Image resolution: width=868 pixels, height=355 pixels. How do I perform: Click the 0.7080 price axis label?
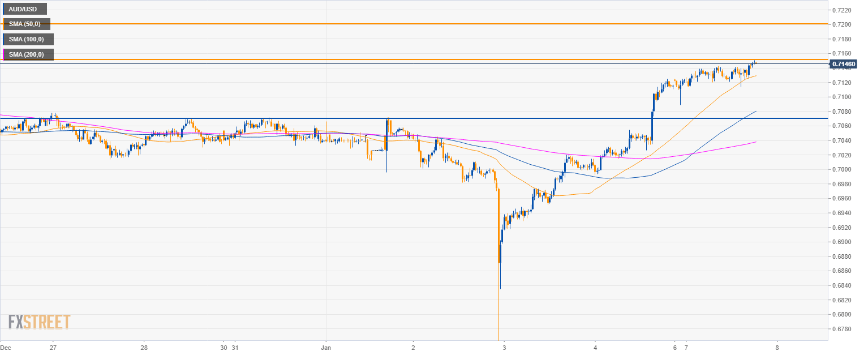(x=843, y=112)
